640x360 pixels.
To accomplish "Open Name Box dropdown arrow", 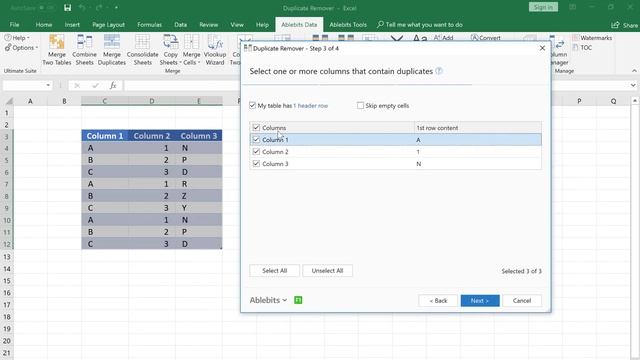I will (48, 85).
